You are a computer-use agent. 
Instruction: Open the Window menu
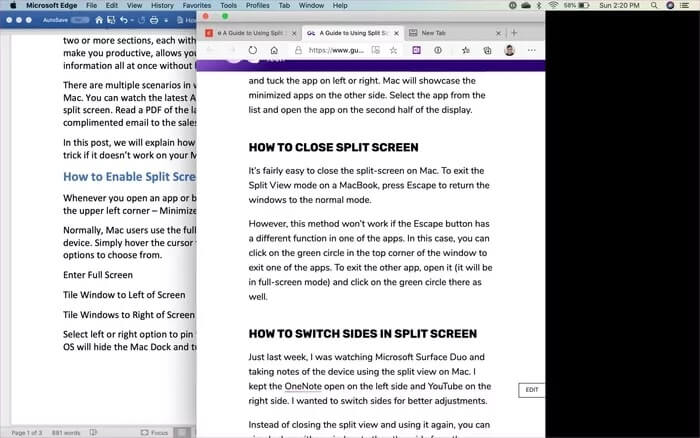pyautogui.click(x=311, y=5)
